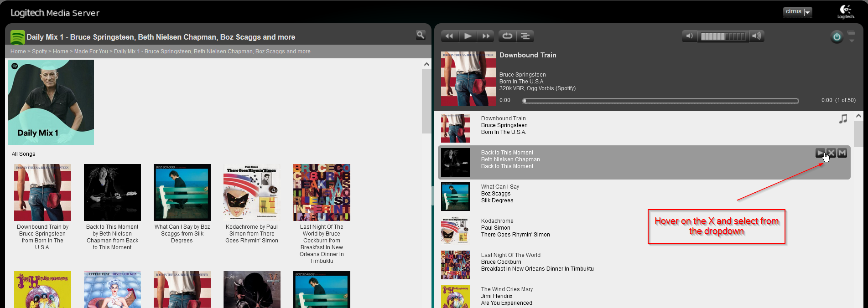Skip forward to the next track
This screenshot has width=868, height=308.
tap(486, 36)
